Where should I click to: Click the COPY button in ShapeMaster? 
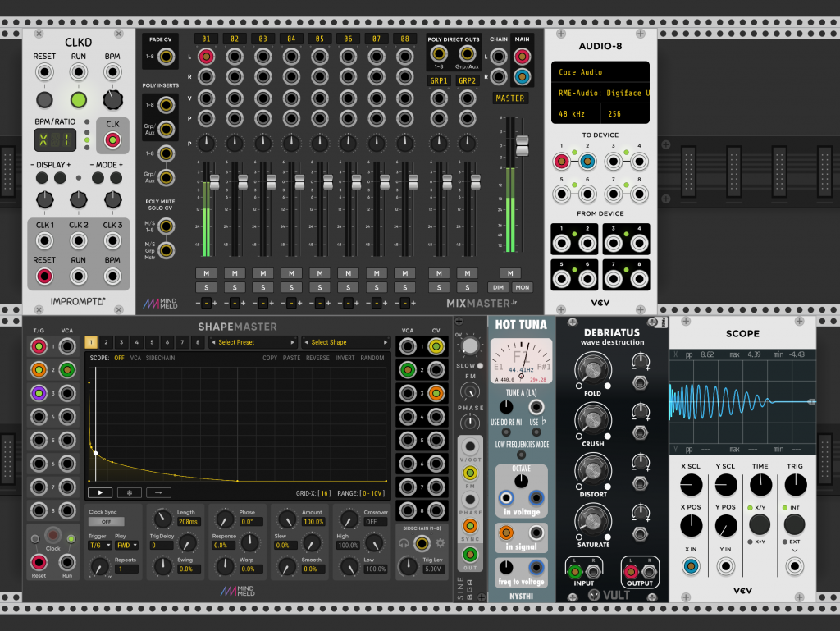[x=270, y=358]
